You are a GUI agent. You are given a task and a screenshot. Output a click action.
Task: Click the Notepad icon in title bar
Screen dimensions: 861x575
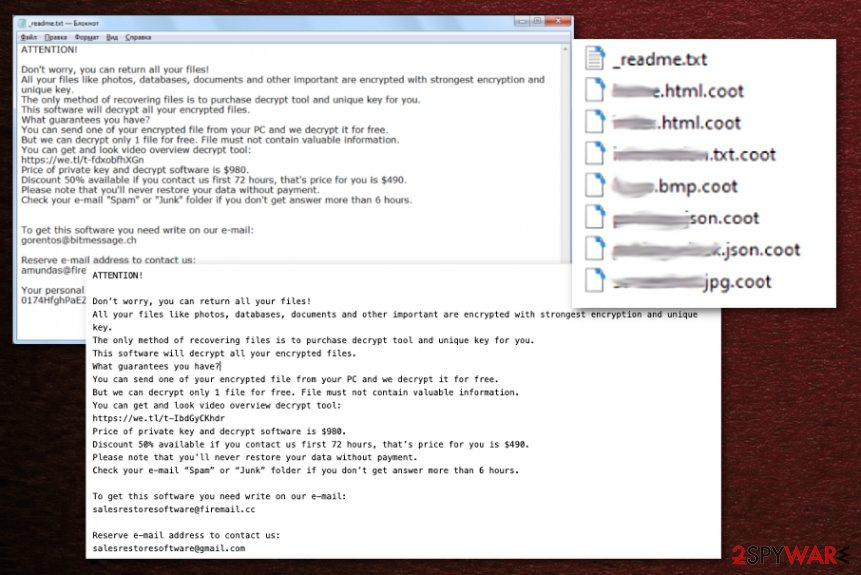click(22, 21)
